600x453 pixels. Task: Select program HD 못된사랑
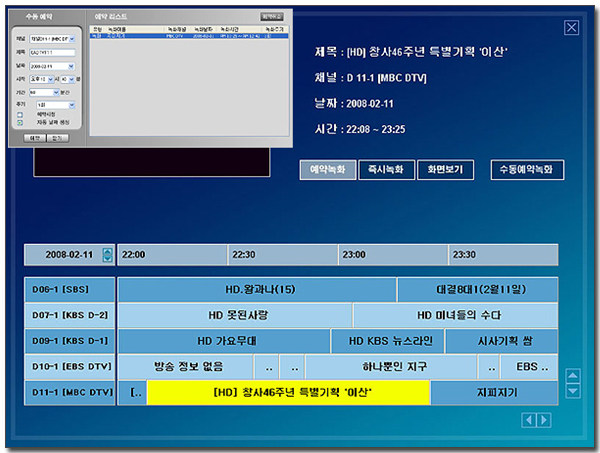click(x=235, y=315)
